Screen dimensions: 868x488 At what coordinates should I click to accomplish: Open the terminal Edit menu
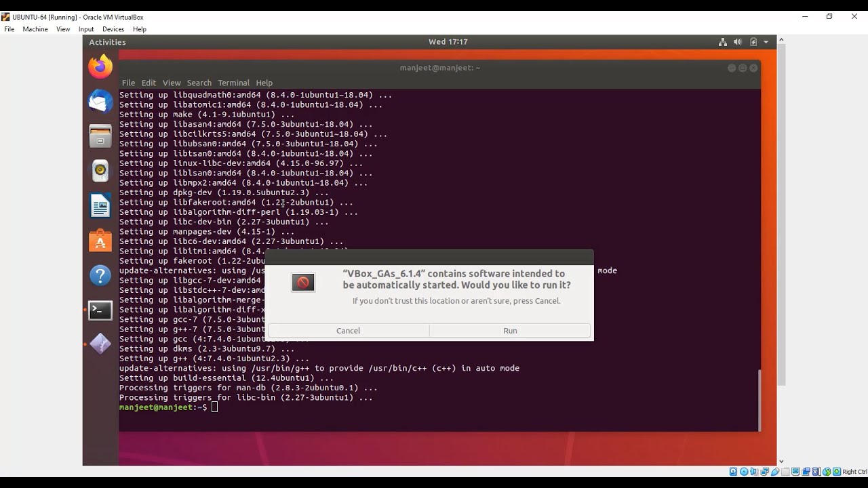coord(149,83)
